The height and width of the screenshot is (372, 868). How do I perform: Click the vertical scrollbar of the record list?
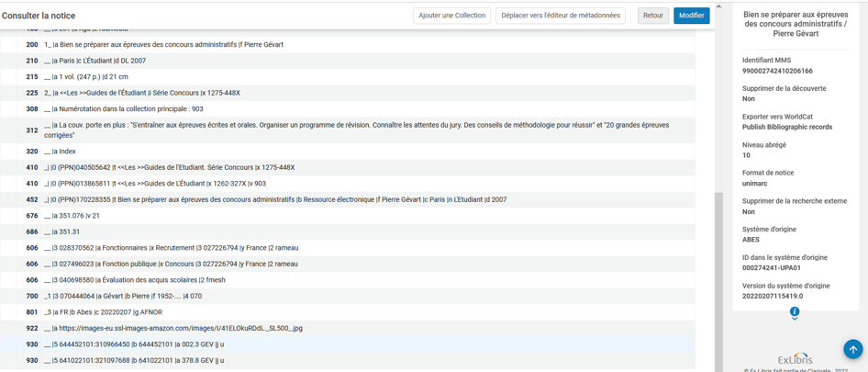pyautogui.click(x=718, y=276)
